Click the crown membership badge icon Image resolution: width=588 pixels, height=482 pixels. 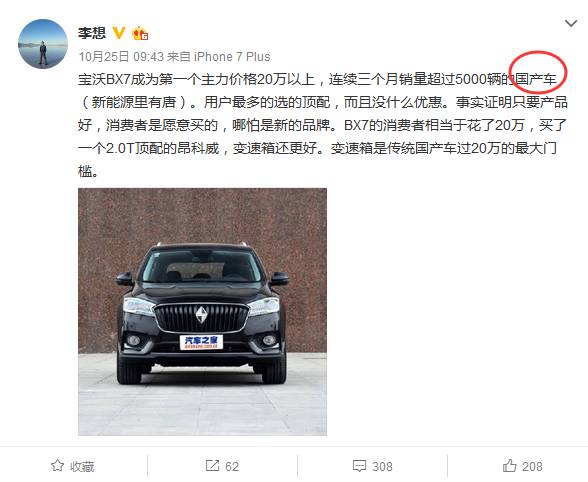140,34
